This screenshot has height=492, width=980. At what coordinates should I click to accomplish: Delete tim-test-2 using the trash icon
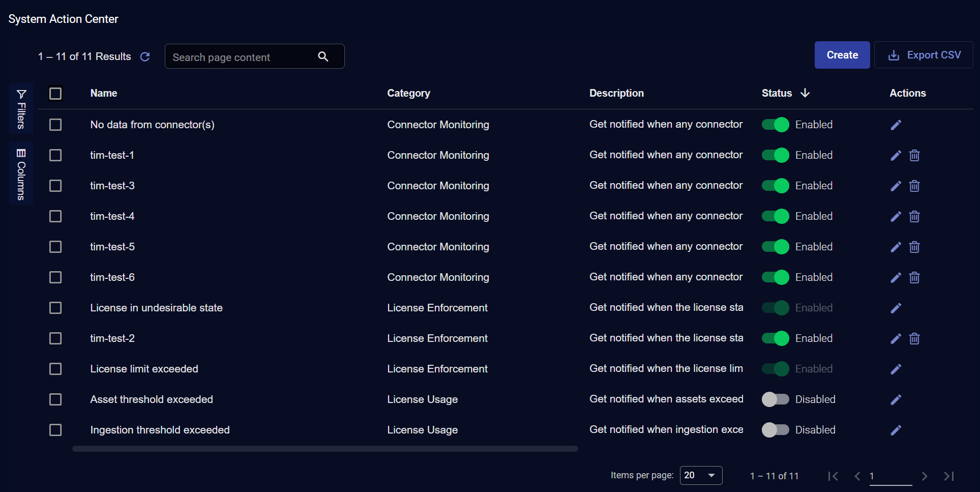click(914, 338)
